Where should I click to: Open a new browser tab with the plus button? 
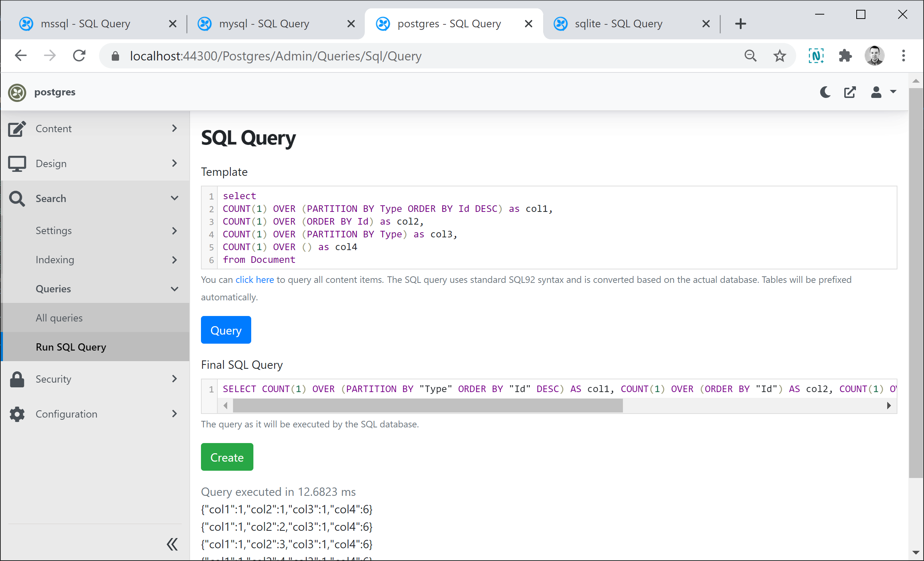pyautogui.click(x=740, y=23)
